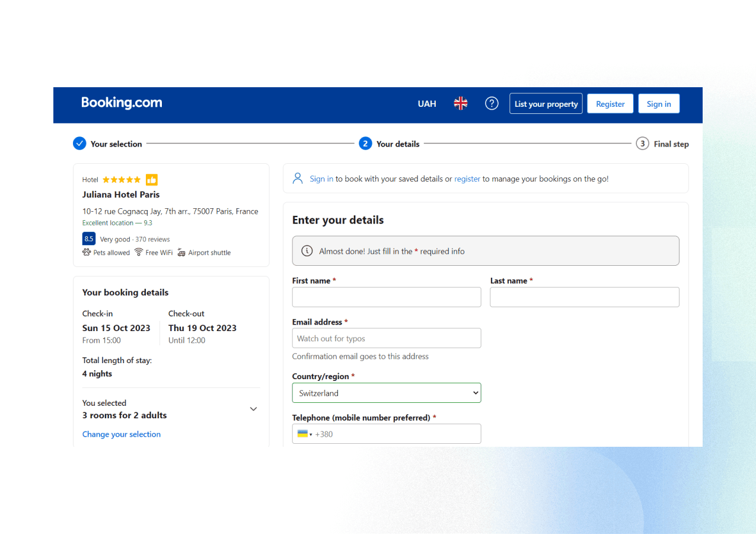Image resolution: width=756 pixels, height=534 pixels.
Task: Click the Juliana Hotel Paris title
Action: pos(121,195)
